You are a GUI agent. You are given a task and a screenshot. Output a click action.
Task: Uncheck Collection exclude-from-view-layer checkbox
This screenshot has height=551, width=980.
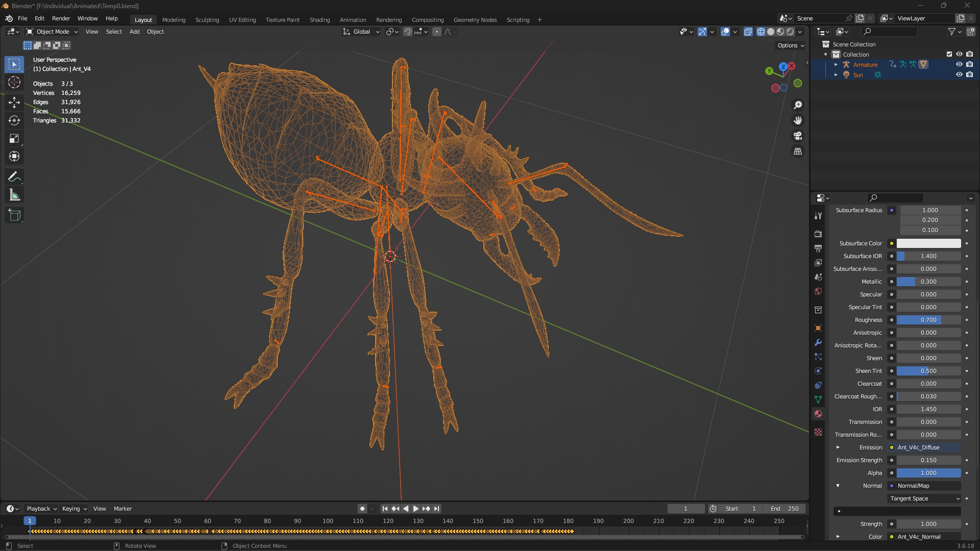coord(949,54)
